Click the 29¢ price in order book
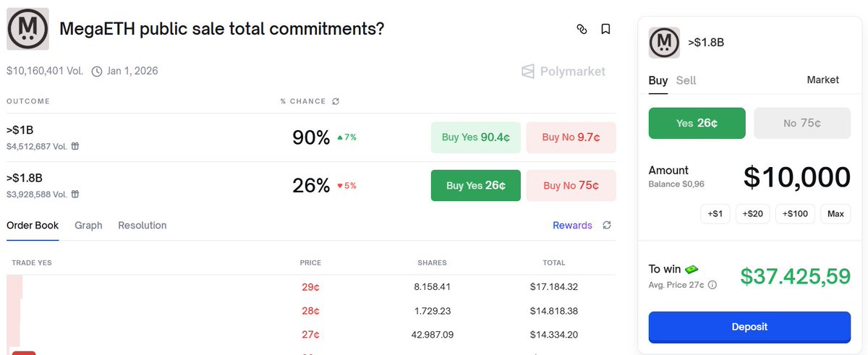Image resolution: width=868 pixels, height=355 pixels. pos(310,287)
